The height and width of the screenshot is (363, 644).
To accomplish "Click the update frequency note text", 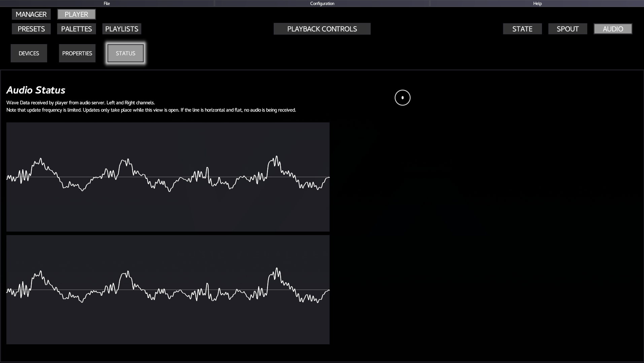I will click(151, 110).
